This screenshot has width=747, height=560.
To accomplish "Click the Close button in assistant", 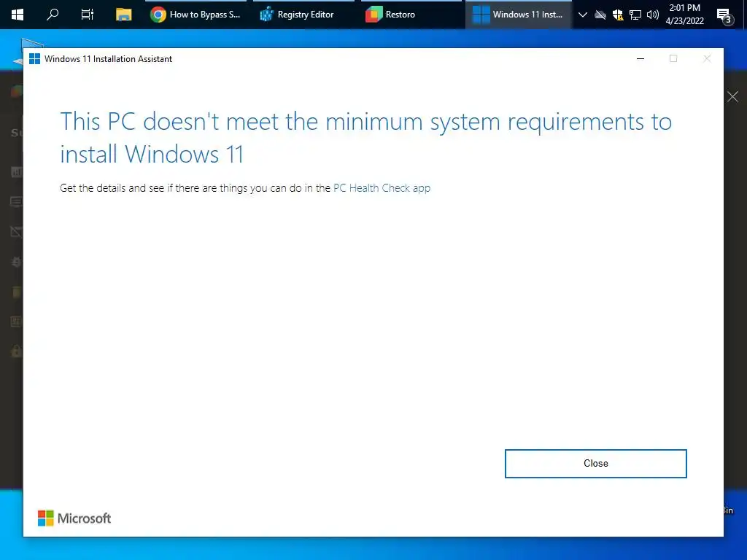I will (595, 463).
